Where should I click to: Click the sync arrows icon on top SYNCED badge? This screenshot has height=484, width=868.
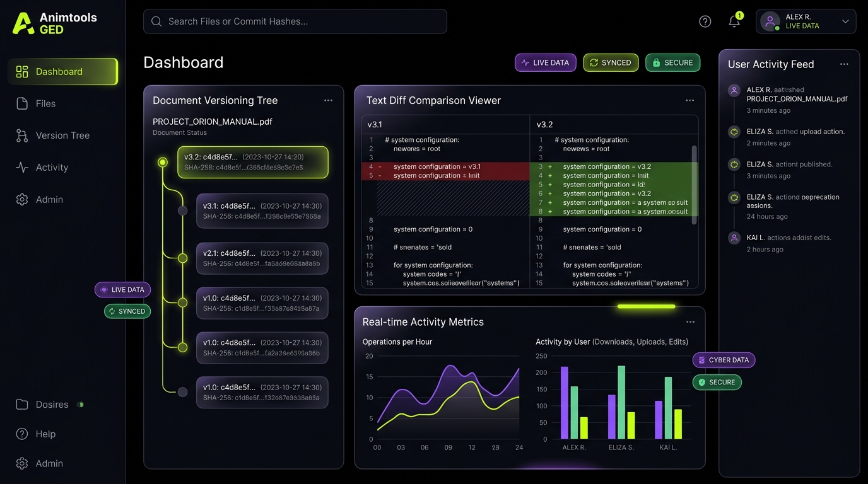coord(594,63)
